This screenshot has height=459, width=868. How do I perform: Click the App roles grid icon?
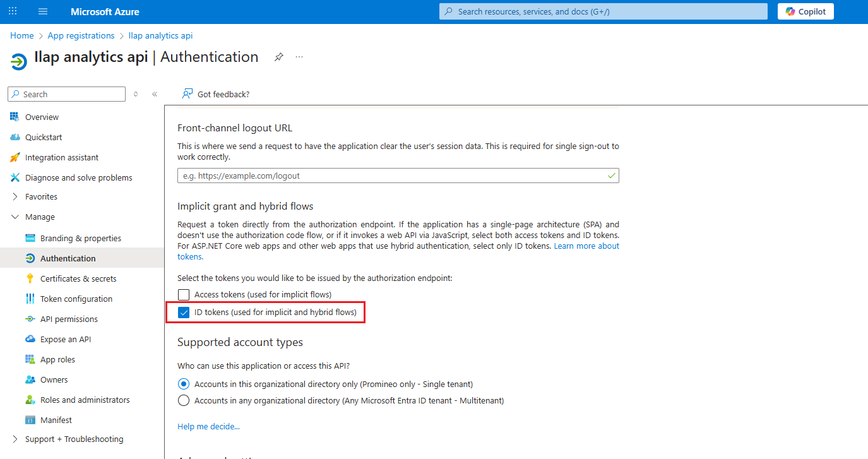[30, 359]
